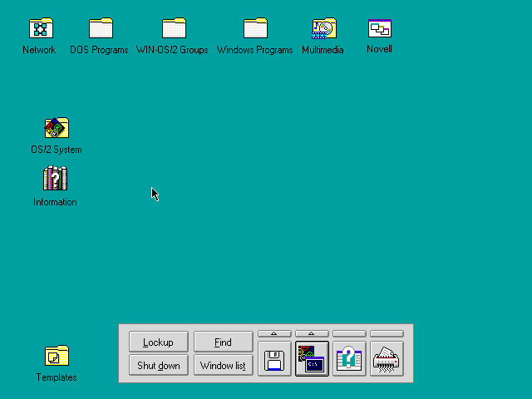Click the Lockup button
Viewport: 532px width, 399px height.
[x=159, y=342]
